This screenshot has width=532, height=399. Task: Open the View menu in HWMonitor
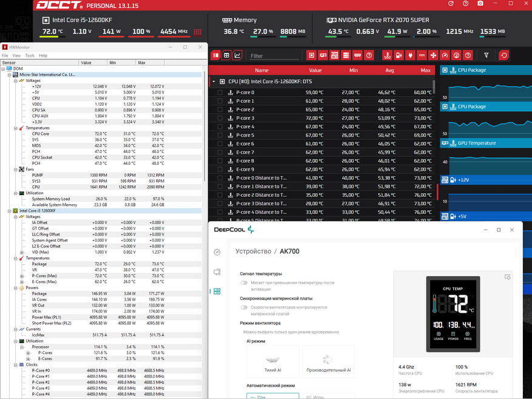(16, 55)
